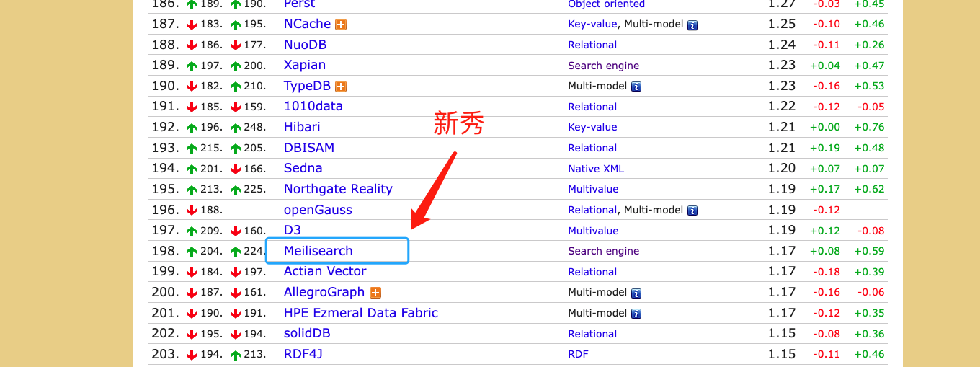The height and width of the screenshot is (367, 980).
Task: Open the NuoDB database link
Action: click(x=305, y=45)
